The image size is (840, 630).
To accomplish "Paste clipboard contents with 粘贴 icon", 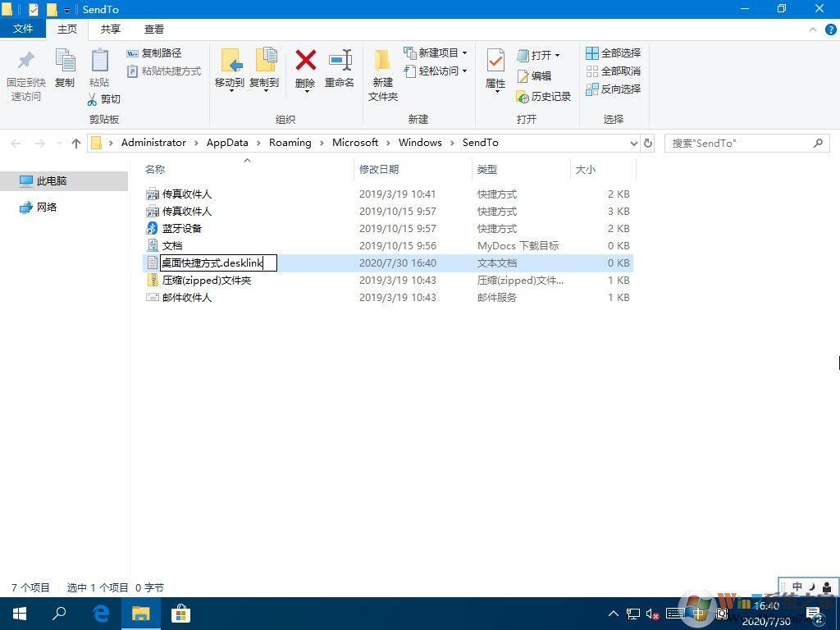I will [99, 70].
